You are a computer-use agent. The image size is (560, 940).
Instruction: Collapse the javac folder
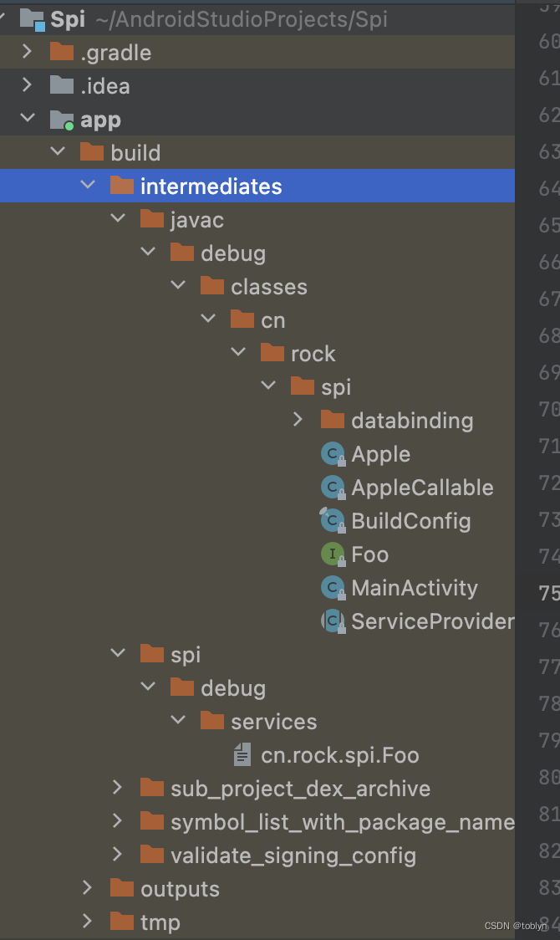[118, 219]
